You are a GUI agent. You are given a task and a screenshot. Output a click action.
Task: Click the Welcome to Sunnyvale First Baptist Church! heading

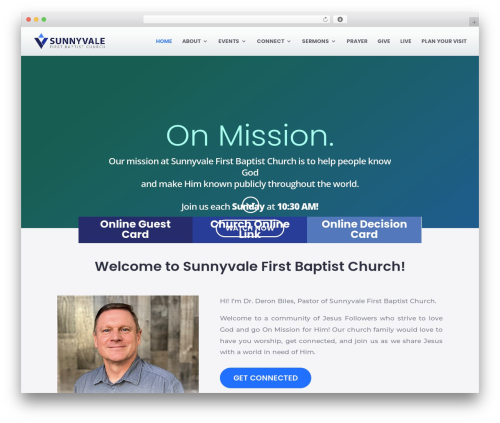tap(250, 267)
